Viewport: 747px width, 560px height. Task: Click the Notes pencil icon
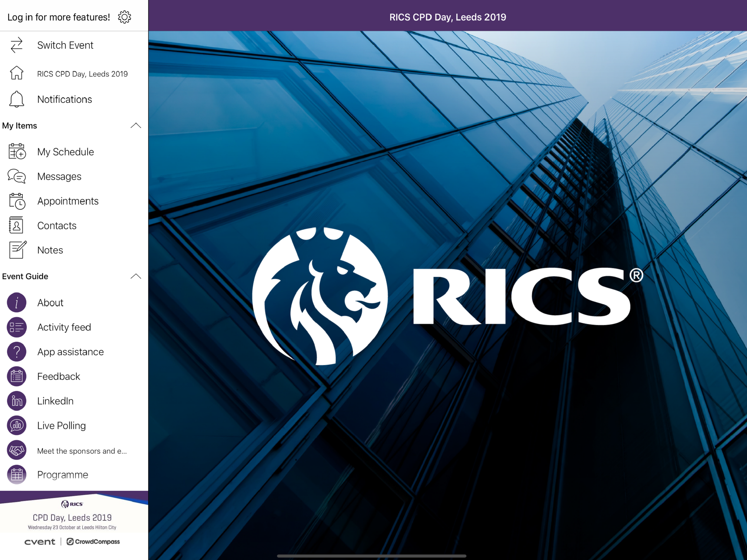17,250
